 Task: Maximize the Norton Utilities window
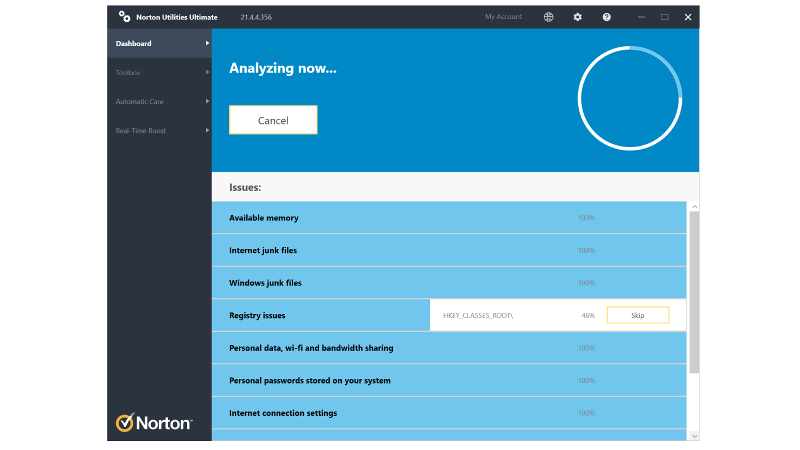coord(665,17)
